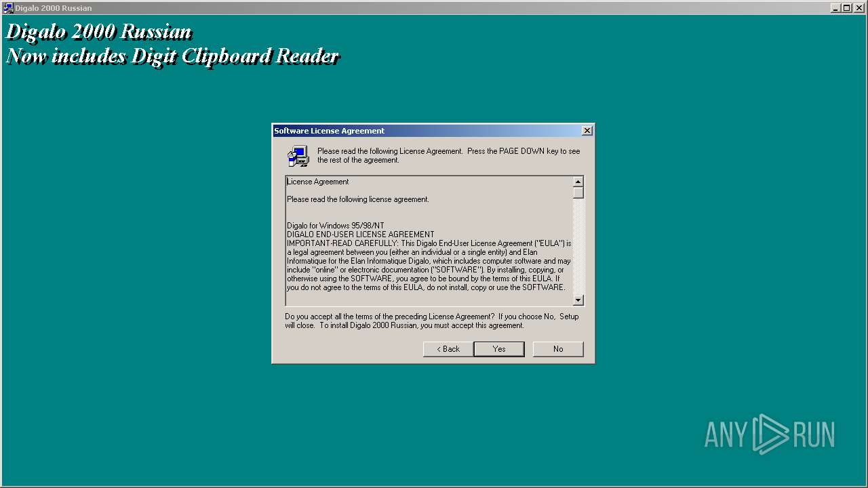This screenshot has width=868, height=488.
Task: Click the "License Agreement" heading in the text box
Action: [x=317, y=182]
